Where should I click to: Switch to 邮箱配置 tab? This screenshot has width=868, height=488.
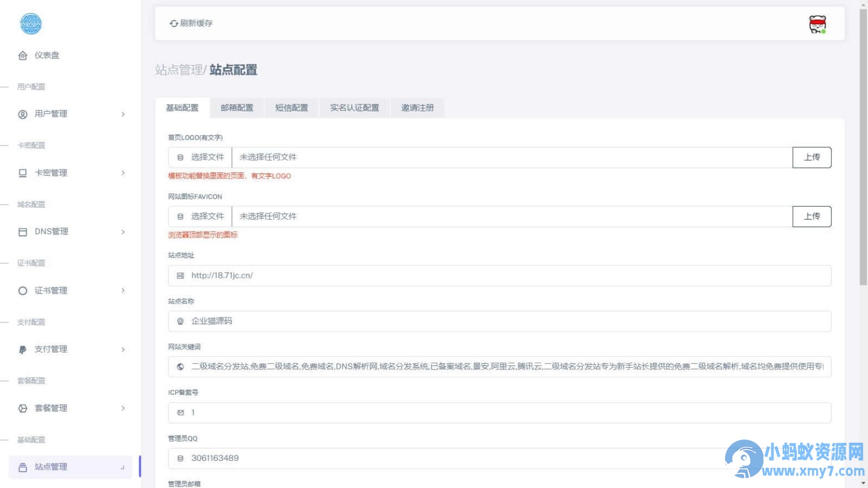tap(237, 108)
